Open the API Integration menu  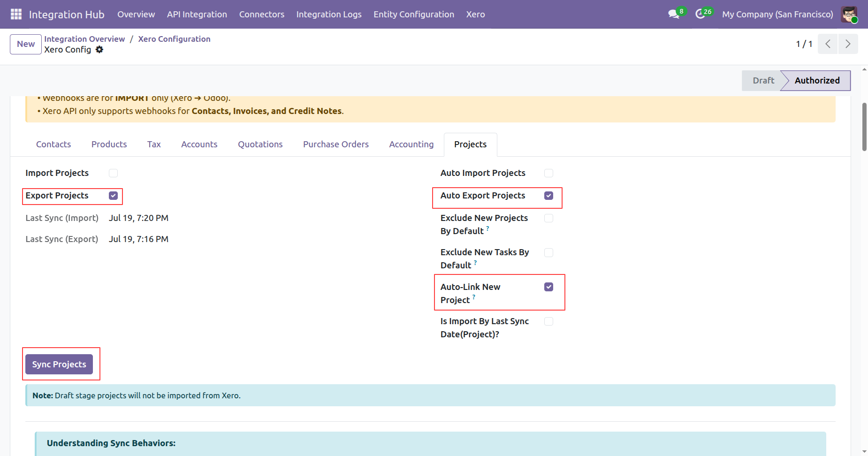click(197, 14)
